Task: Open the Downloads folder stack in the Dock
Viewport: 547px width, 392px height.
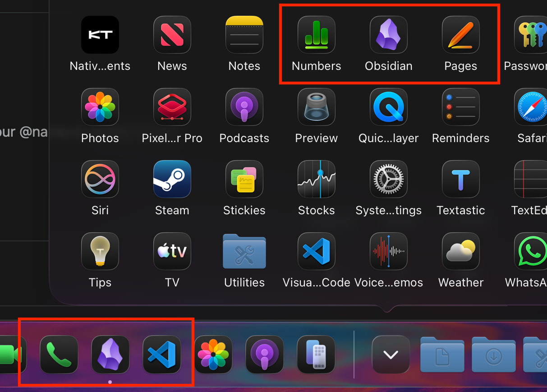Action: [x=493, y=355]
